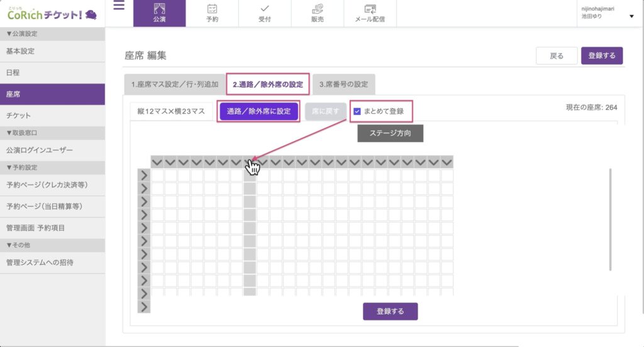This screenshot has width=644, height=347.
Task: Open the メール配信 mail icon
Action: pyautogui.click(x=370, y=9)
